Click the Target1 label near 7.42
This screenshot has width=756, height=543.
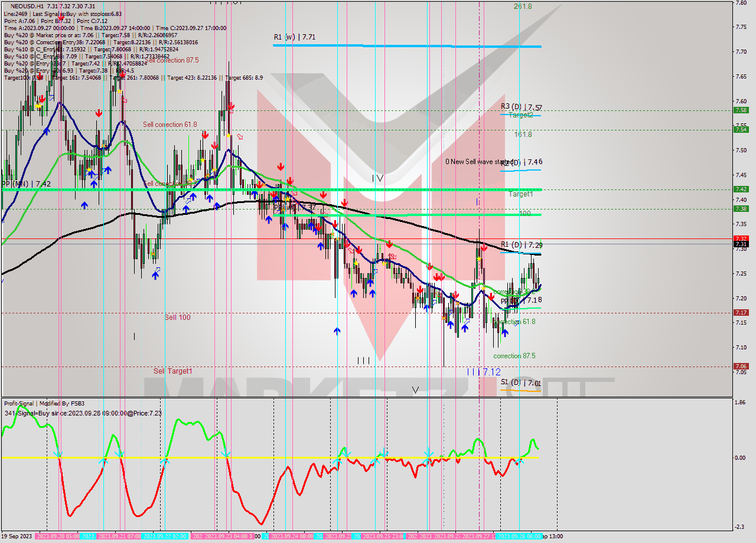[521, 194]
